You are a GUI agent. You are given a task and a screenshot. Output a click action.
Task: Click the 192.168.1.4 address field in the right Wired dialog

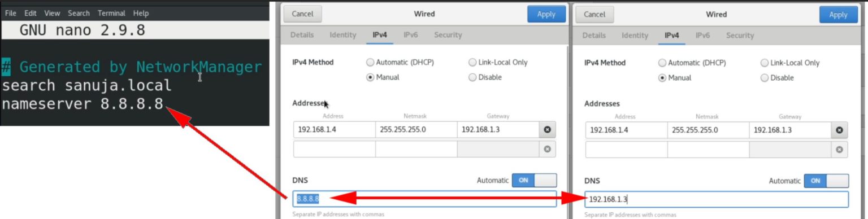coord(626,130)
